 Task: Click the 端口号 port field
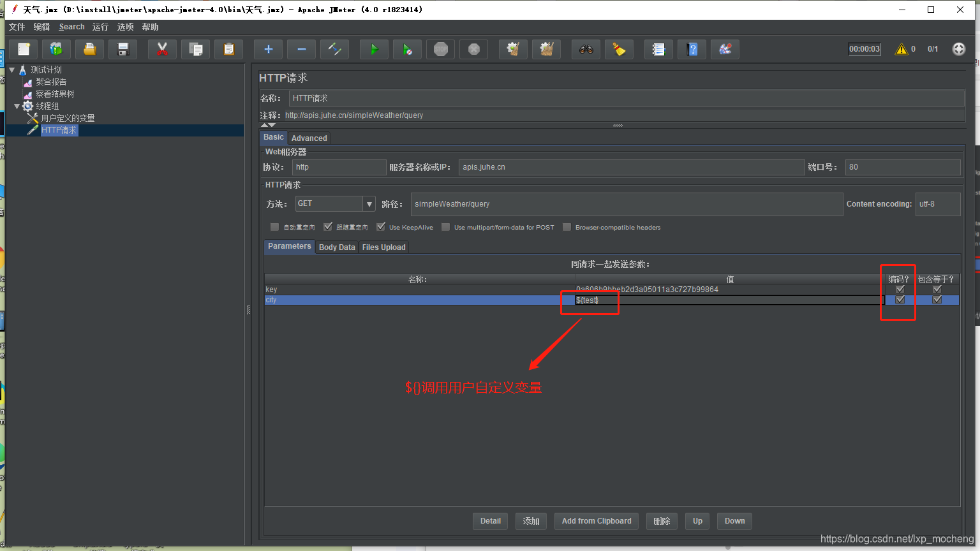pyautogui.click(x=902, y=167)
